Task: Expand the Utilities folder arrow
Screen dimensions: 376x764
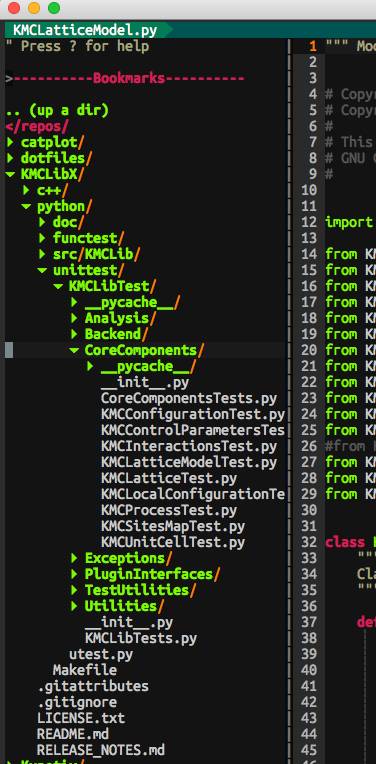Action: click(75, 607)
